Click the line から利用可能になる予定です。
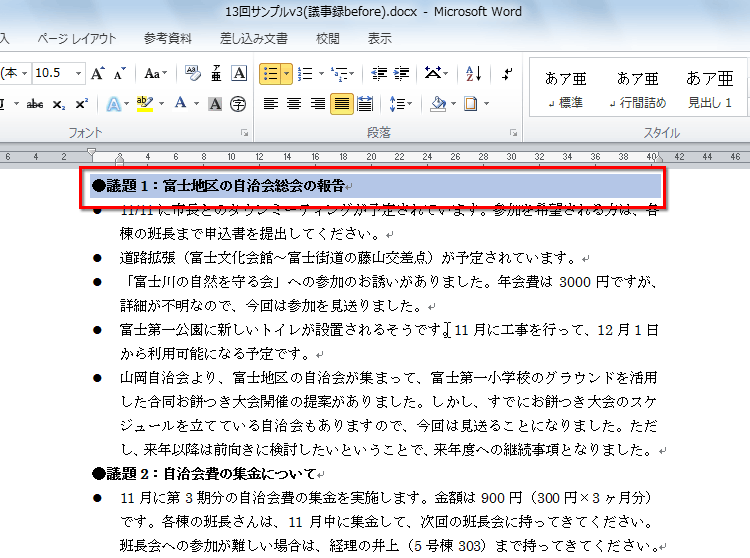This screenshot has height=558, width=750. (215, 354)
